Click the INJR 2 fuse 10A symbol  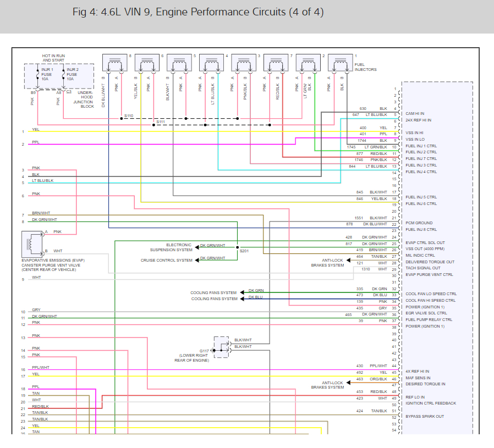63,74
